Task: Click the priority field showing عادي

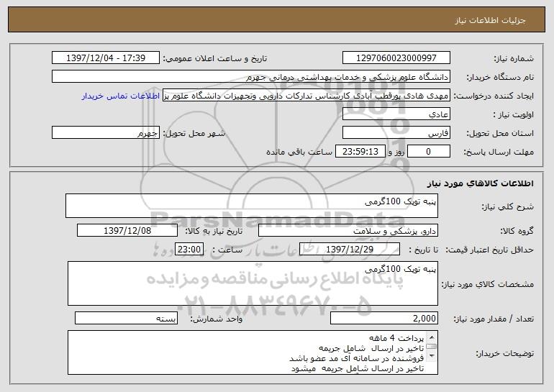Action: [396, 114]
